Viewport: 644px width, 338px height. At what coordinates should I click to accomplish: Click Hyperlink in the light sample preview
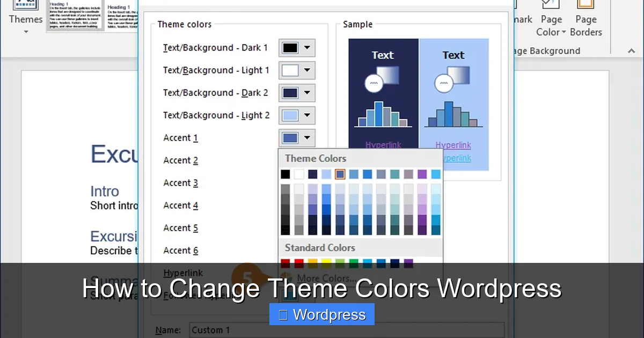coord(453,145)
